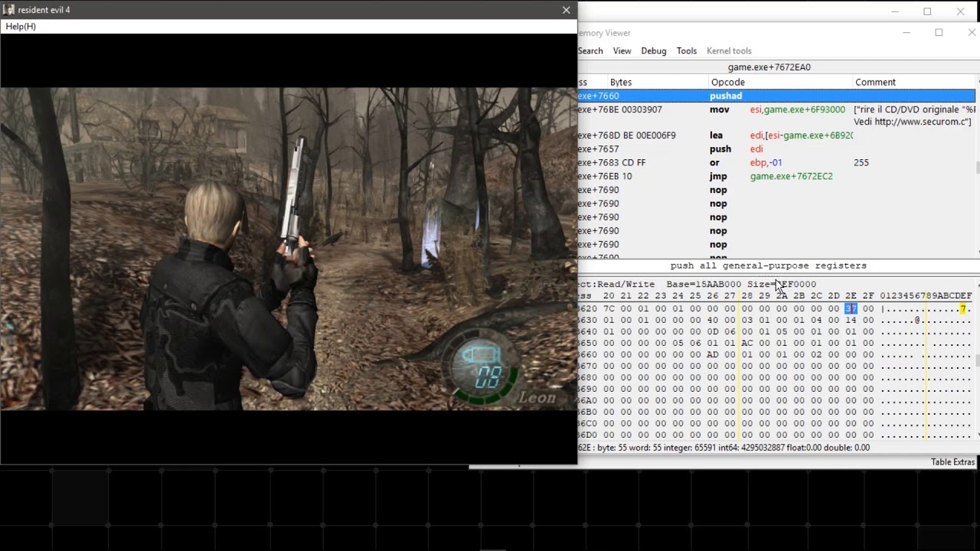
Task: Click the disassembler vertical scrollbar thumb
Action: [977, 168]
